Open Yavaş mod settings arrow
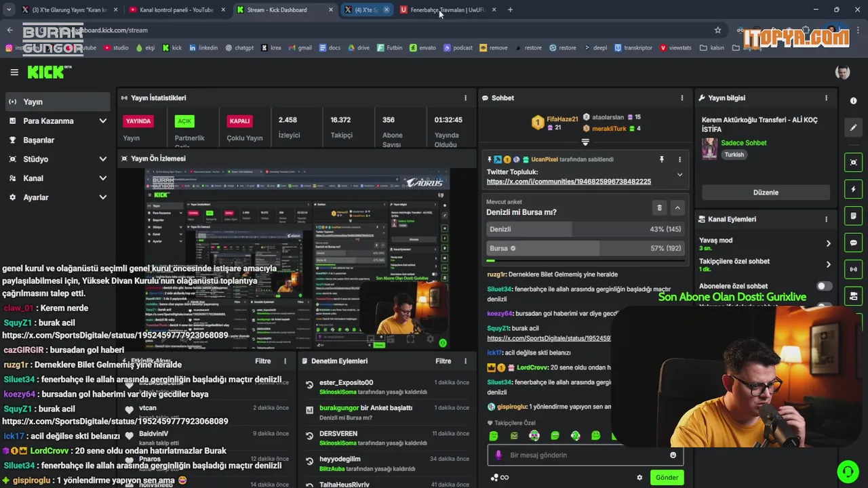The height and width of the screenshot is (488, 868). [x=828, y=243]
